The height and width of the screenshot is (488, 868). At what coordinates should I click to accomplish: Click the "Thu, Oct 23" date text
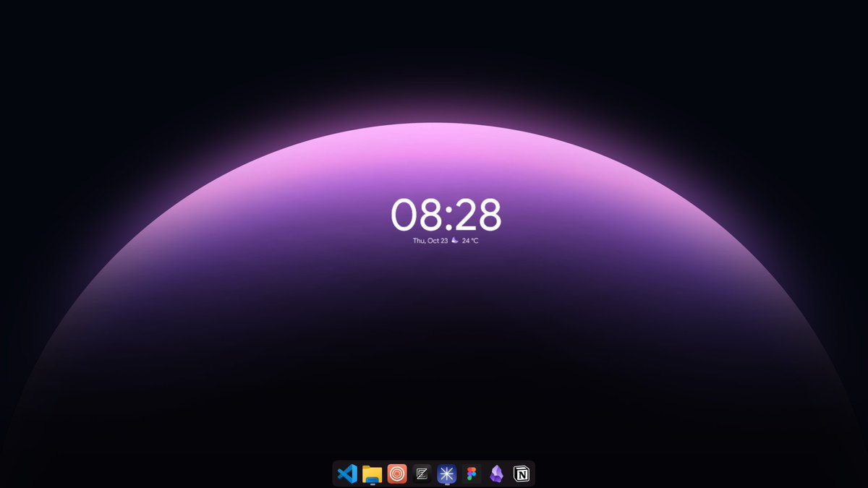point(430,241)
